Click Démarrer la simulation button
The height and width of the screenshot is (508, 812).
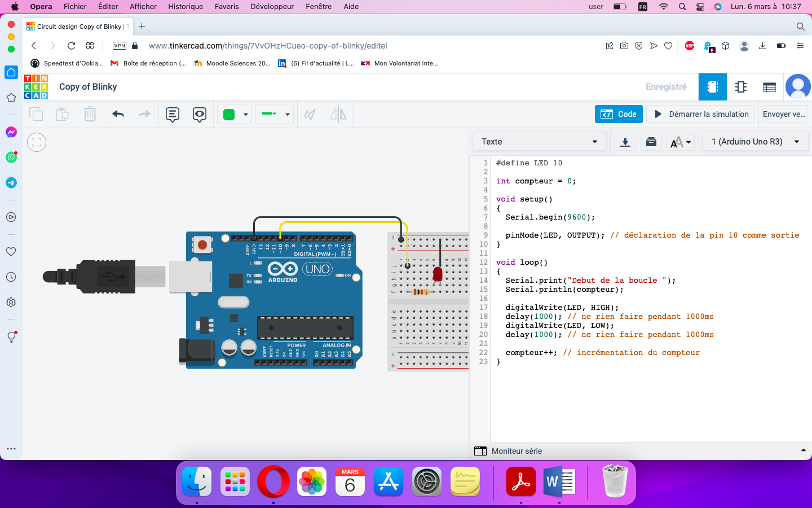[x=701, y=114]
